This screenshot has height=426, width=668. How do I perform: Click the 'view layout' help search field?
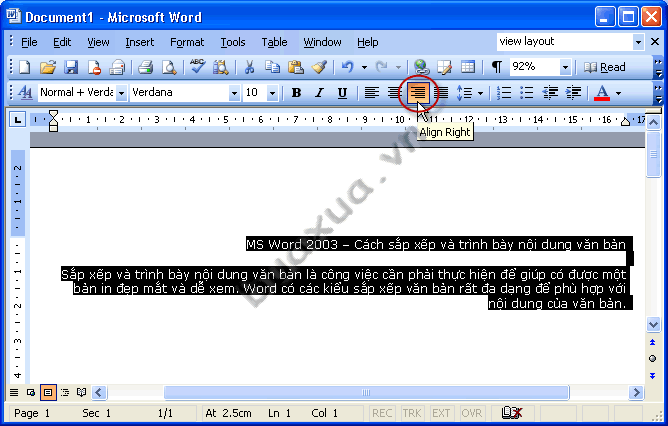(x=564, y=42)
